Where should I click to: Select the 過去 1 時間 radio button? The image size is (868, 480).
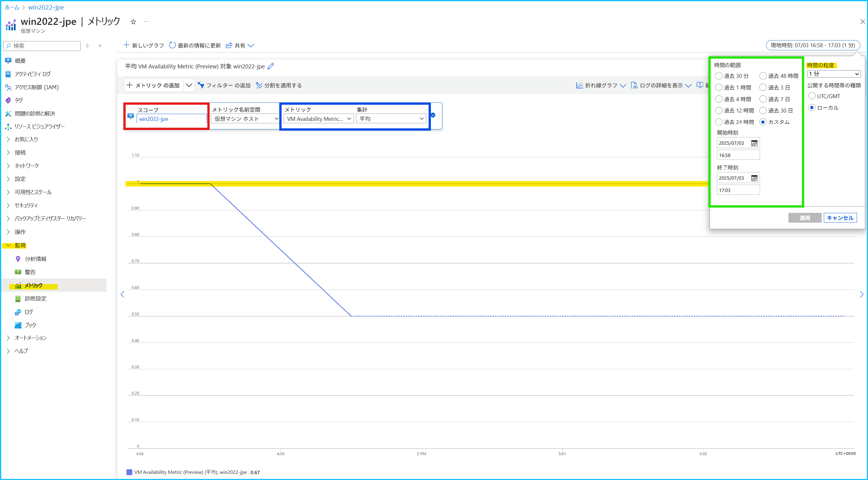click(x=719, y=87)
